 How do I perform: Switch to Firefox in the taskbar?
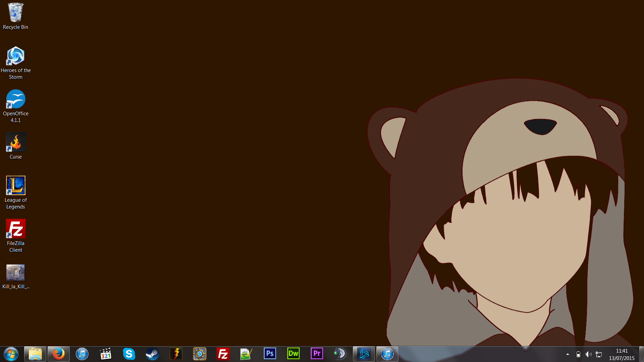coord(59,354)
